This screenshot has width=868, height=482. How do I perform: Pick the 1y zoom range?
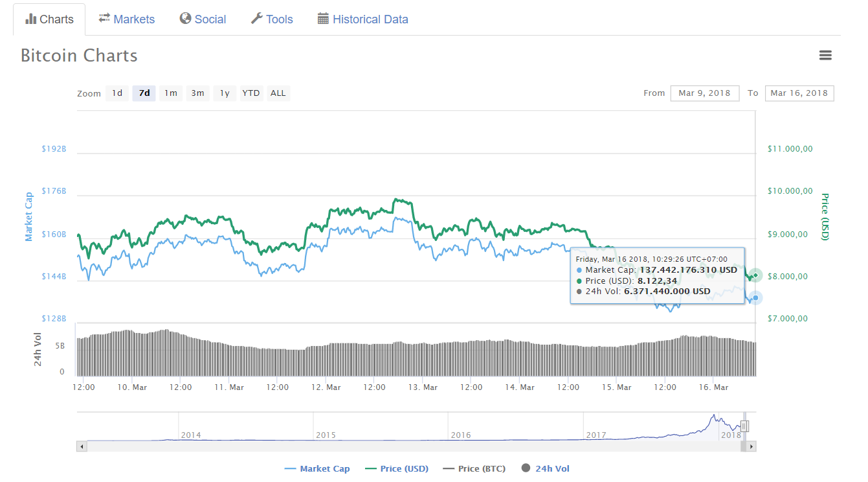tap(225, 93)
